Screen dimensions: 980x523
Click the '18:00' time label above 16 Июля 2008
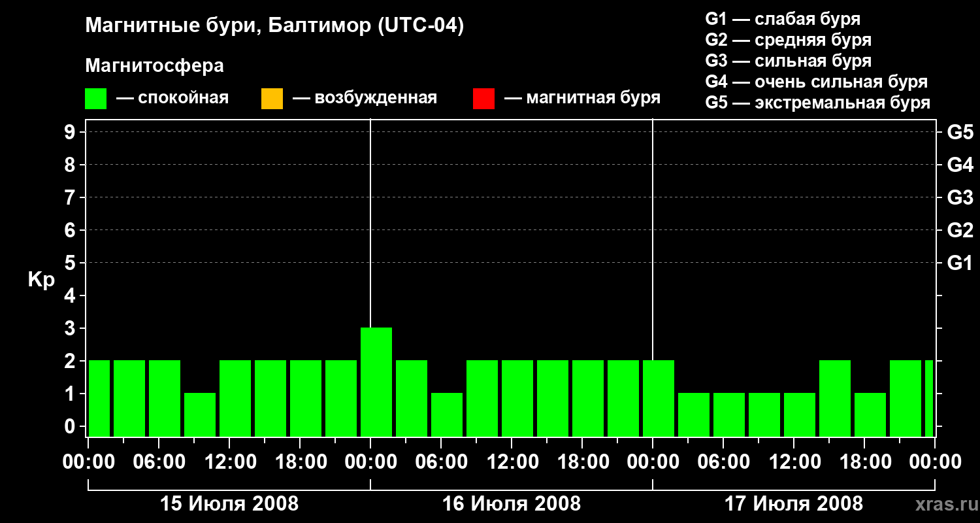click(583, 462)
